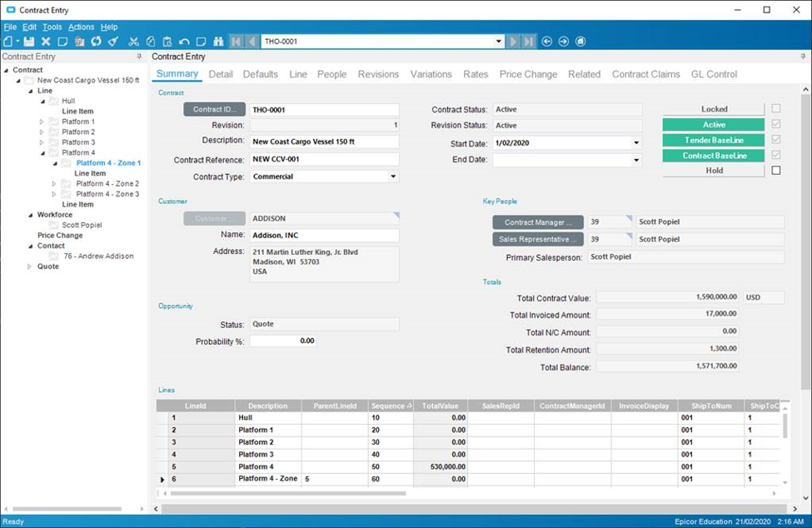Click the Description input field
This screenshot has height=528, width=812.
(x=325, y=142)
